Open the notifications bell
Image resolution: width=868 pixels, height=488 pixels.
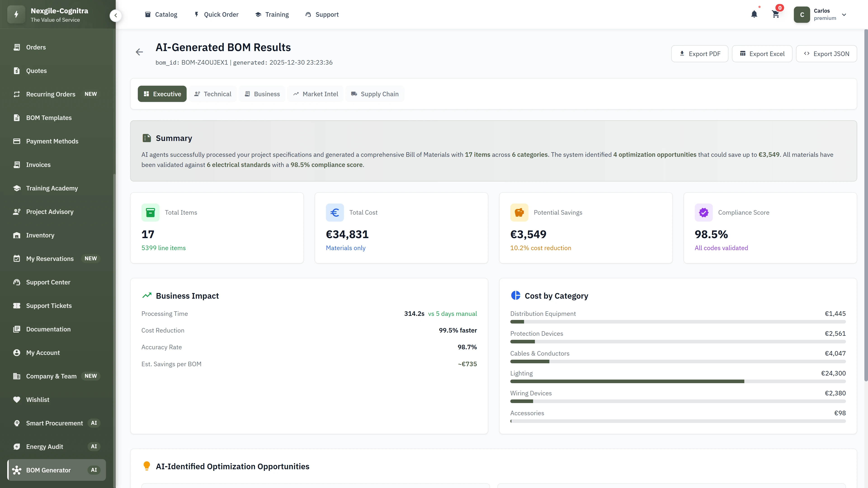click(x=754, y=14)
